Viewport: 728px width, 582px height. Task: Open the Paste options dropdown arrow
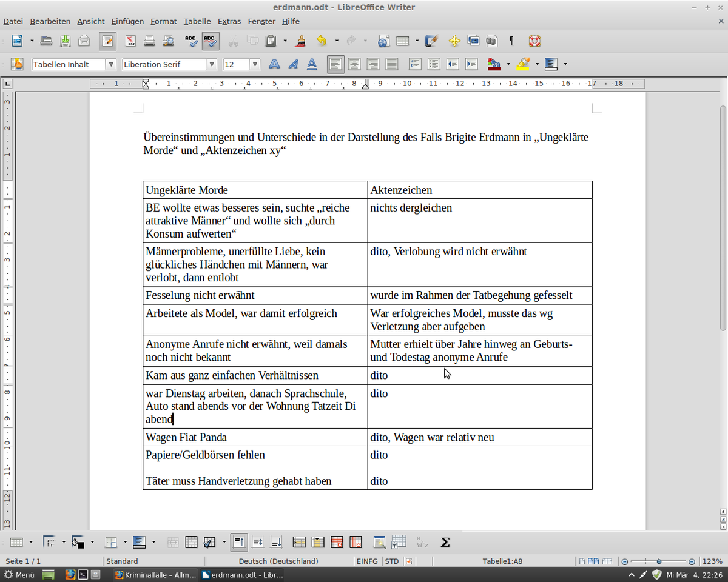pyautogui.click(x=285, y=41)
